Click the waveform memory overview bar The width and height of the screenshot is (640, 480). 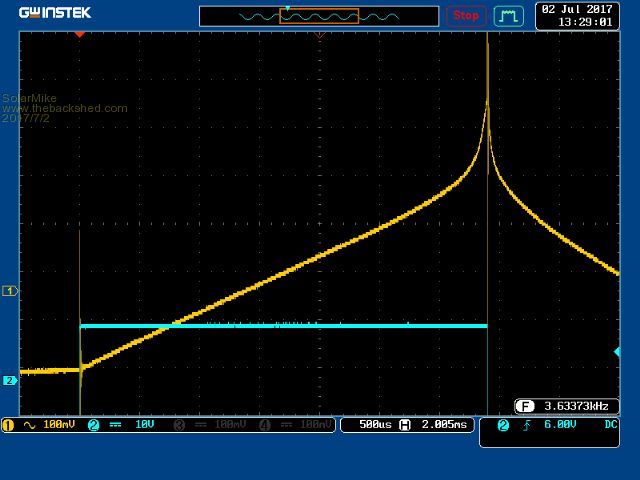[x=319, y=16]
